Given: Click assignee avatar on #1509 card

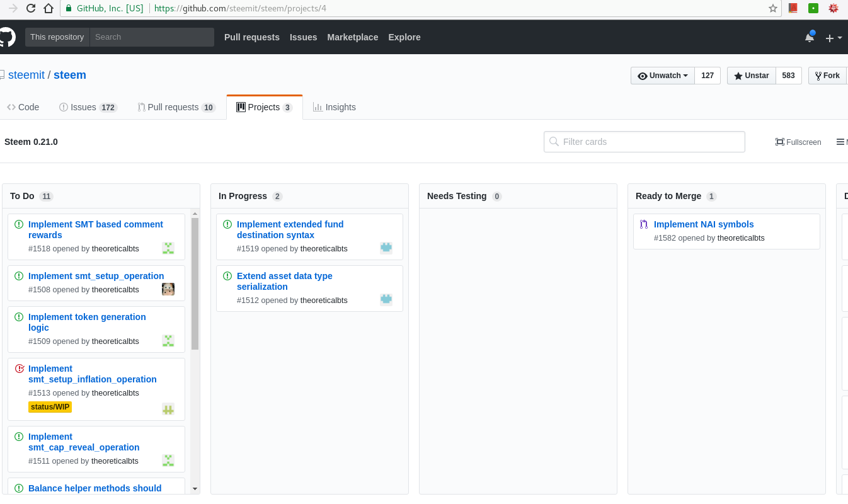Looking at the screenshot, I should 168,341.
